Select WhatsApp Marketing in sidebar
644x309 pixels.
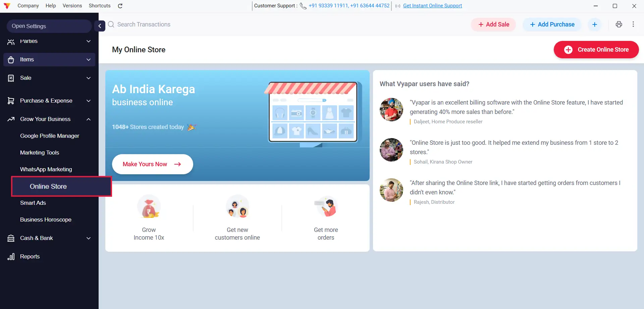pos(46,169)
